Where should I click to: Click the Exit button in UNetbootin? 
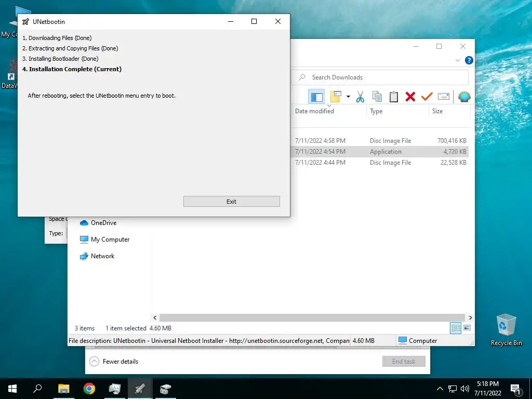(231, 201)
